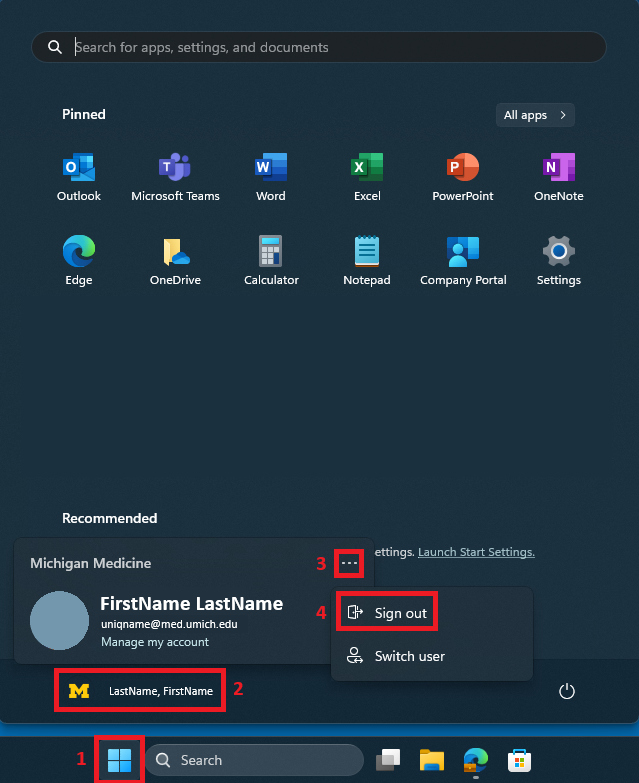The width and height of the screenshot is (639, 783).
Task: Open the three-dots account options menu
Action: tap(349, 563)
